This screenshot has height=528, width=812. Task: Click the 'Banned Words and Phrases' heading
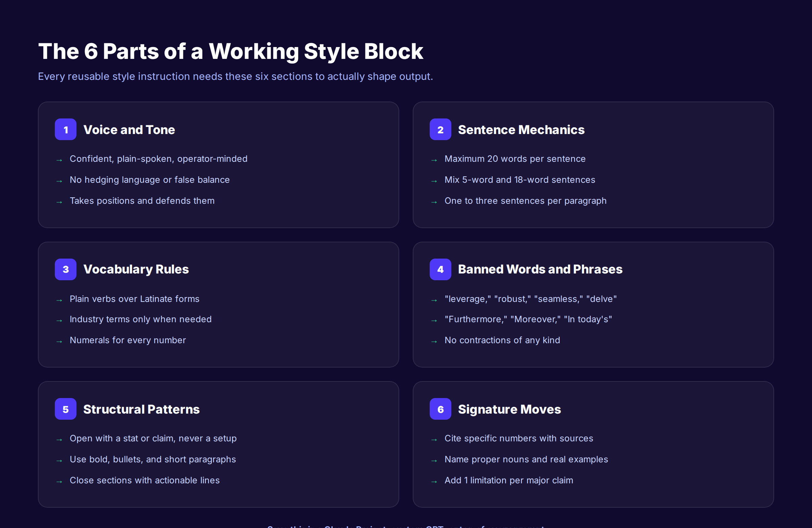coord(540,269)
